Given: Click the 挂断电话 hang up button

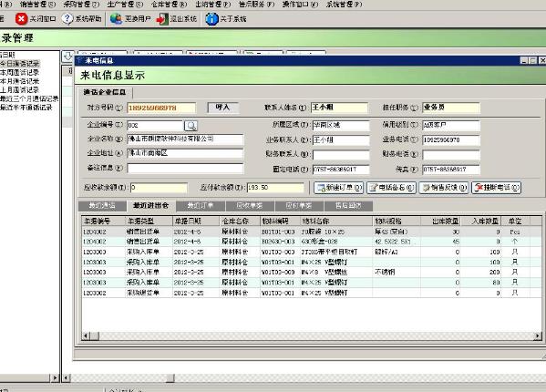Looking at the screenshot, I should (496, 188).
